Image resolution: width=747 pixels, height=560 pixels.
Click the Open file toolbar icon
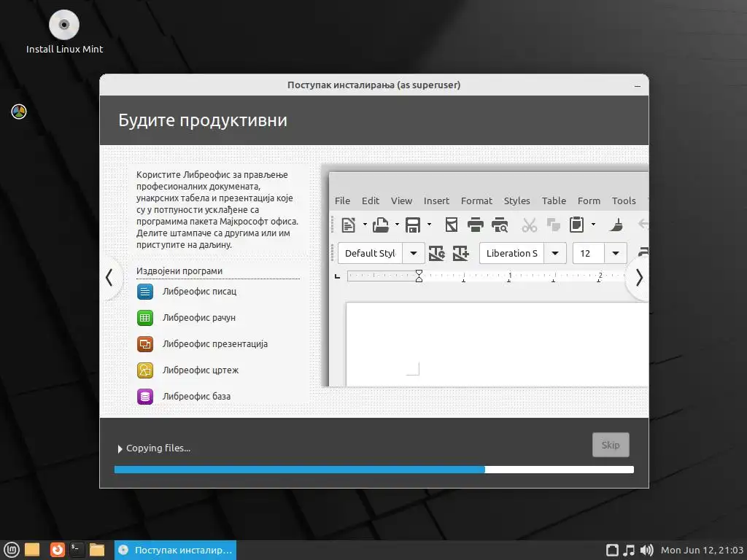(x=380, y=225)
